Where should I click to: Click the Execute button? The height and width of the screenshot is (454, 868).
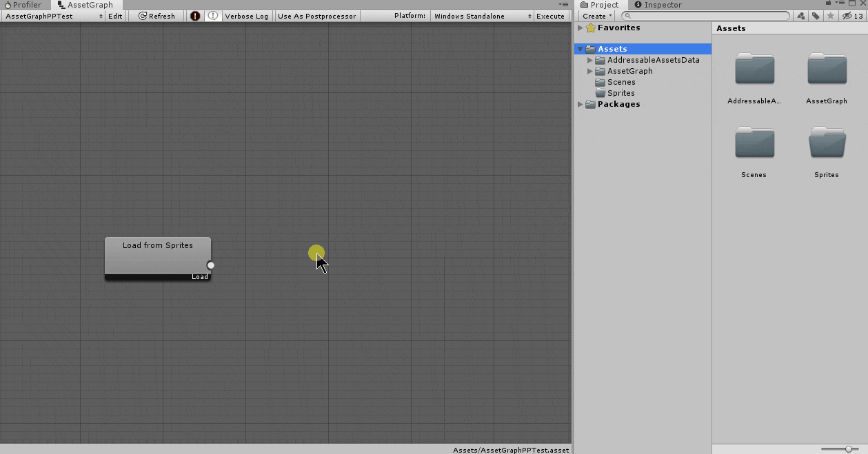pyautogui.click(x=551, y=15)
